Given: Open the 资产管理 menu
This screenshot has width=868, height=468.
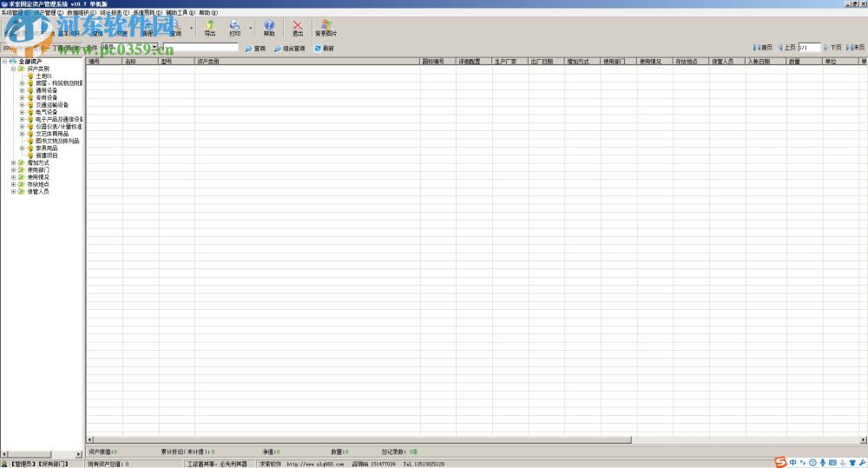Looking at the screenshot, I should coord(49,13).
